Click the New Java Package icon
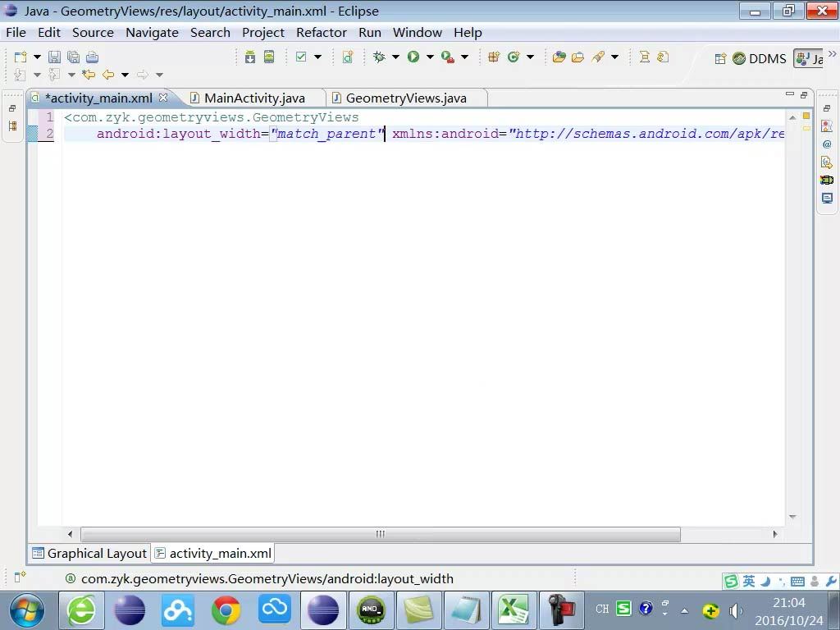The image size is (840, 630). point(494,57)
